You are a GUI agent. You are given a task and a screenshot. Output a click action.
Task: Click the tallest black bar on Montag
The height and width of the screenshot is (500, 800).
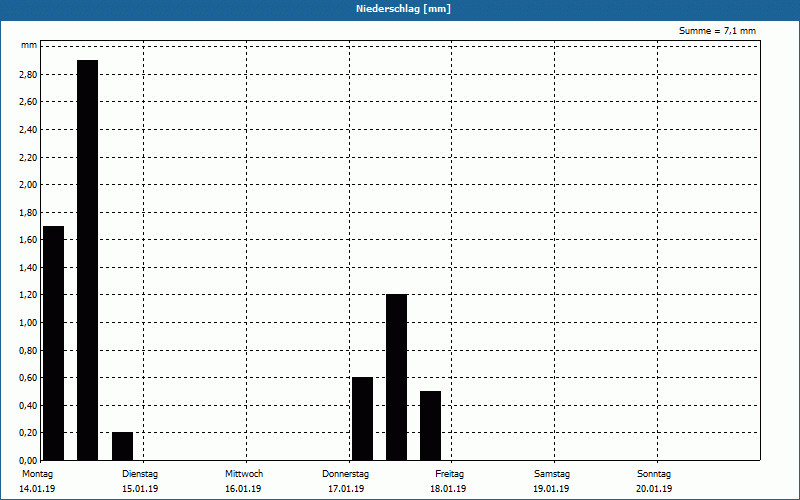click(x=87, y=260)
